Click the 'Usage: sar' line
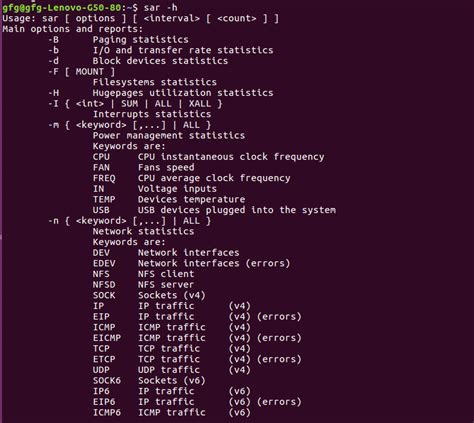The image size is (474, 423). [141, 18]
